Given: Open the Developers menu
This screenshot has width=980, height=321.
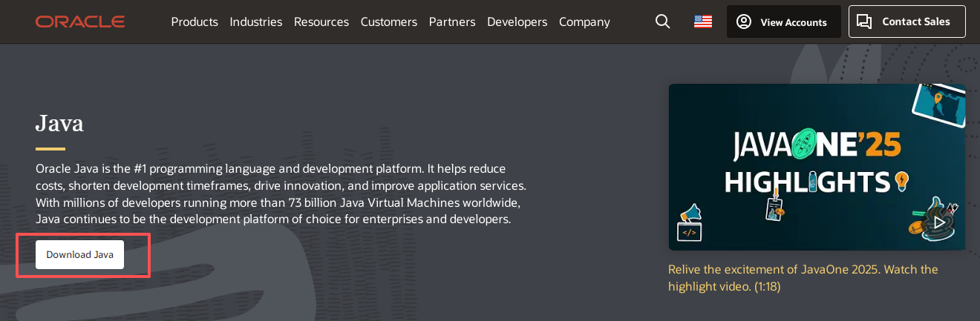Looking at the screenshot, I should (517, 21).
